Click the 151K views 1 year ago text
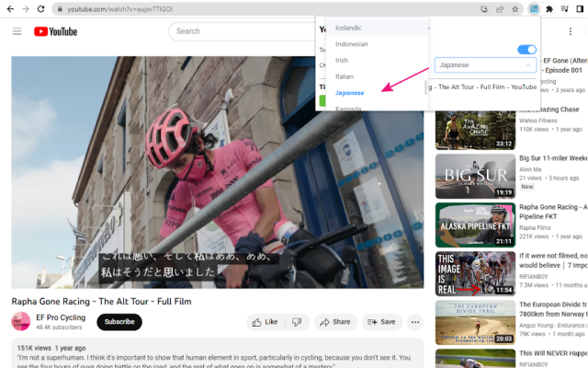 pyautogui.click(x=51, y=348)
